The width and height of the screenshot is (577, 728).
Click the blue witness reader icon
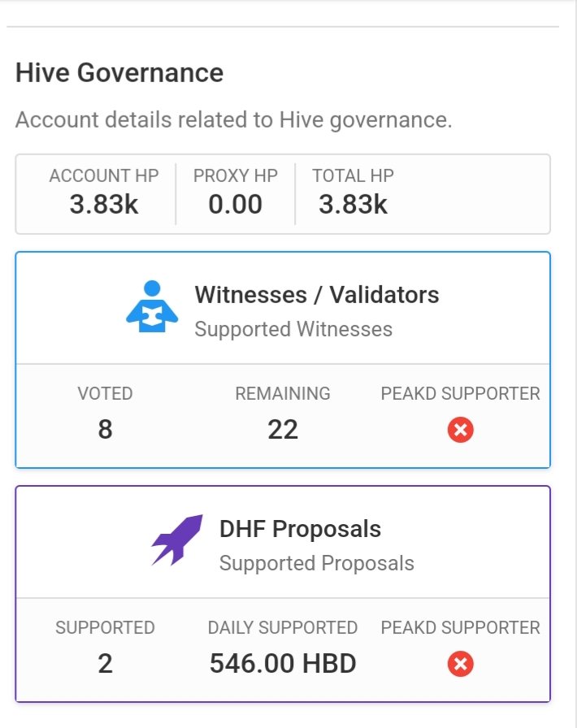152,306
